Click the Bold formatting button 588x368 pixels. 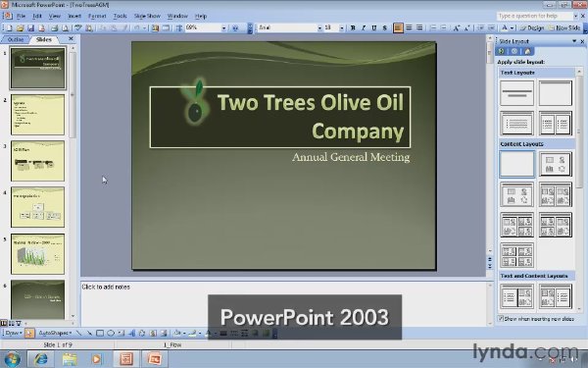tap(353, 28)
